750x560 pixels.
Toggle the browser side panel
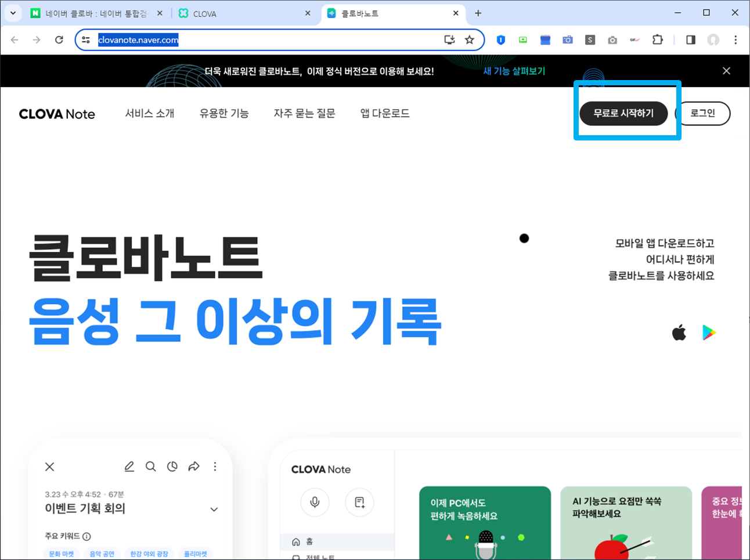point(690,40)
